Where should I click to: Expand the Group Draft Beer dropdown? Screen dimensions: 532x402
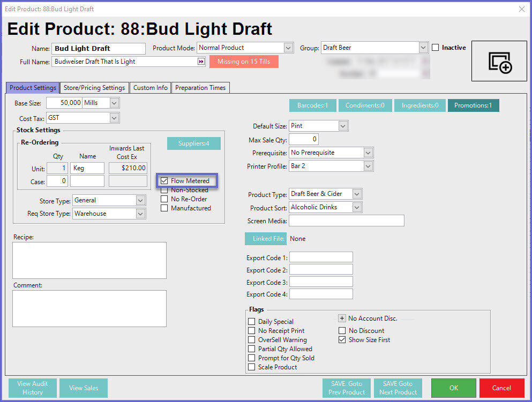(423, 48)
